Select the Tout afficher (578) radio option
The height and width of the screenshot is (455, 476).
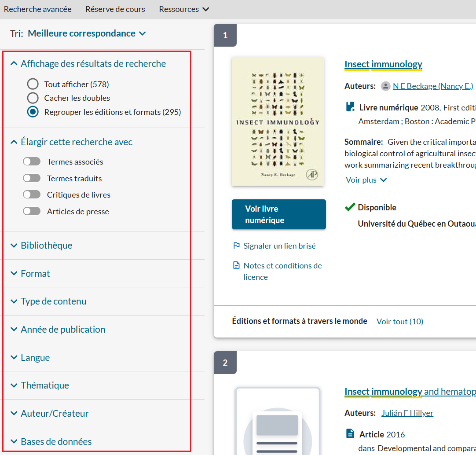point(33,84)
